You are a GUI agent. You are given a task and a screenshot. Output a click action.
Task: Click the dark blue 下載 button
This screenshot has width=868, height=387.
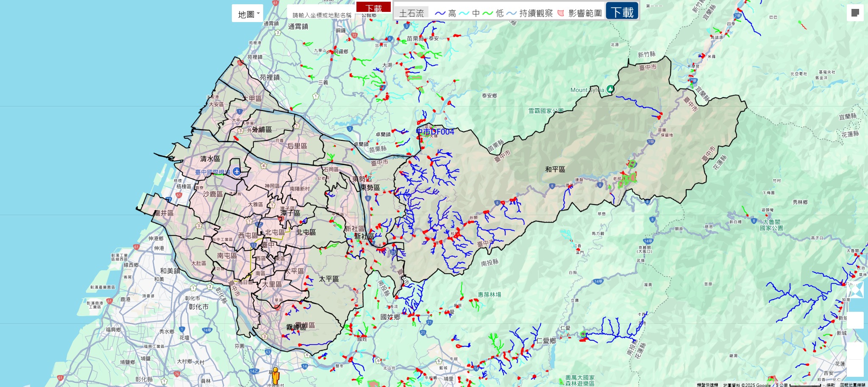tap(622, 12)
